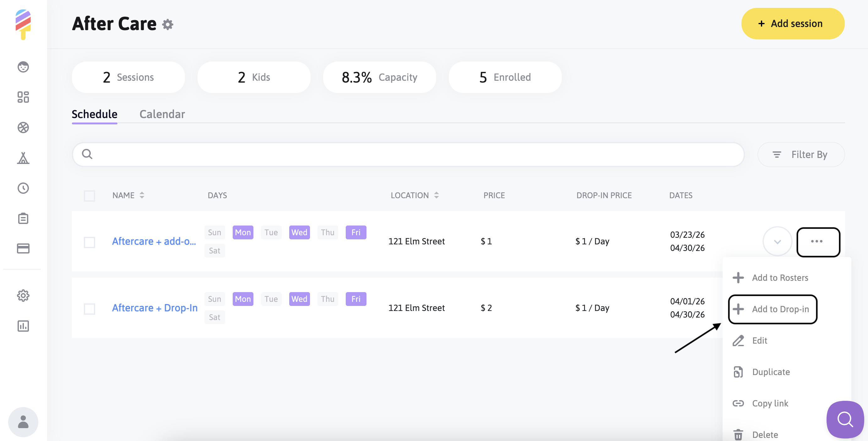Check the Aftercare + add-on row checkbox
This screenshot has width=868, height=441.
click(x=89, y=242)
